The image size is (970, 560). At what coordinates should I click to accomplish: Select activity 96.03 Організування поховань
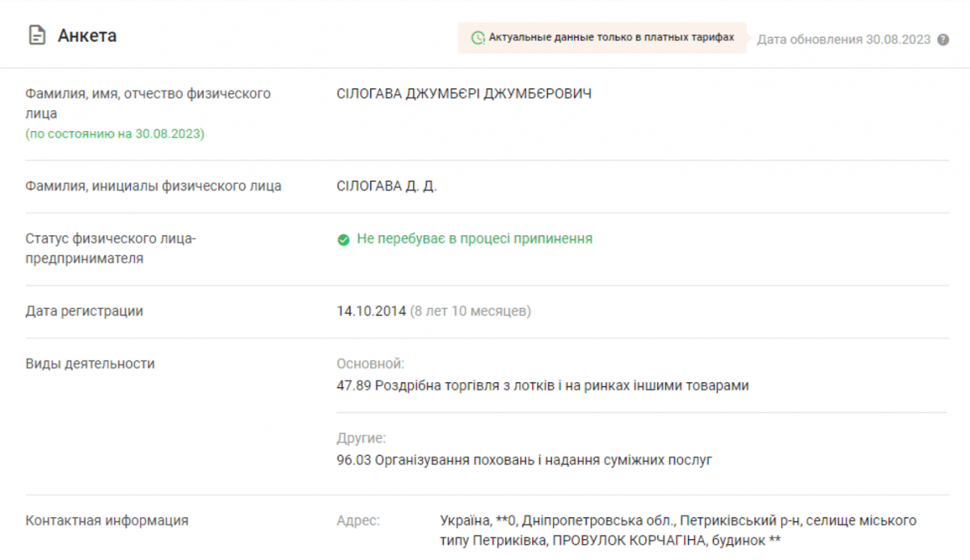[524, 461]
